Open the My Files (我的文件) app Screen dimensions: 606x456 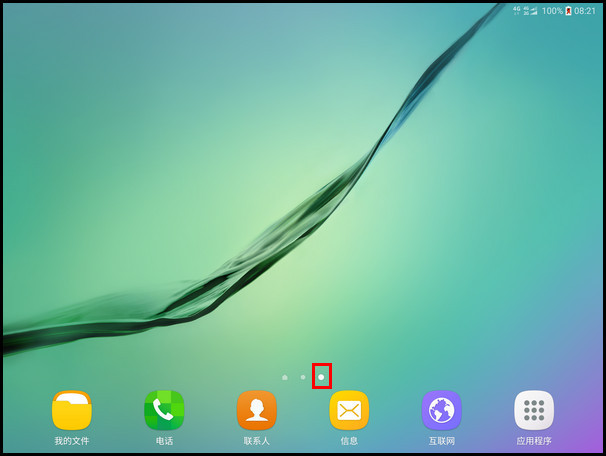tap(71, 410)
